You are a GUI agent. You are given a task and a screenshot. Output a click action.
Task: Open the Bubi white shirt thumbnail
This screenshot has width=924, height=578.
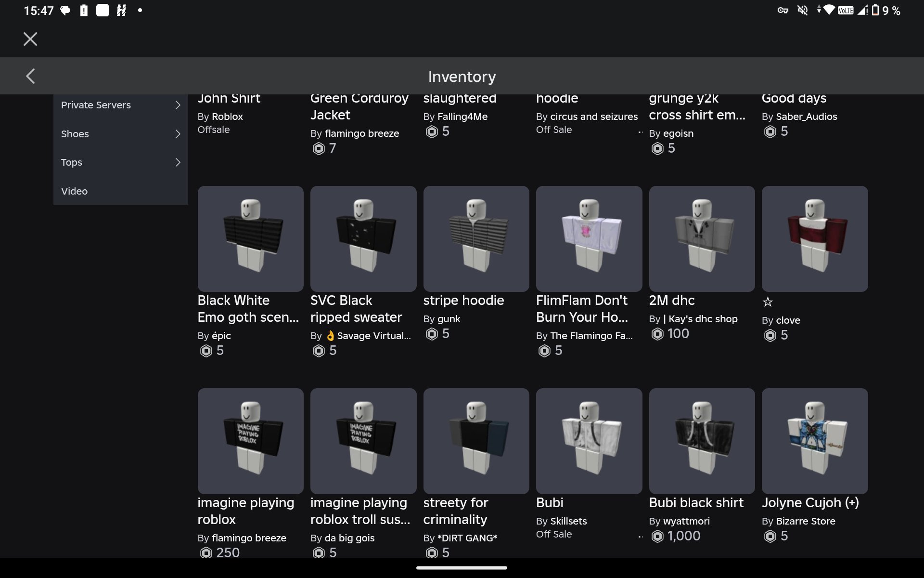(589, 441)
